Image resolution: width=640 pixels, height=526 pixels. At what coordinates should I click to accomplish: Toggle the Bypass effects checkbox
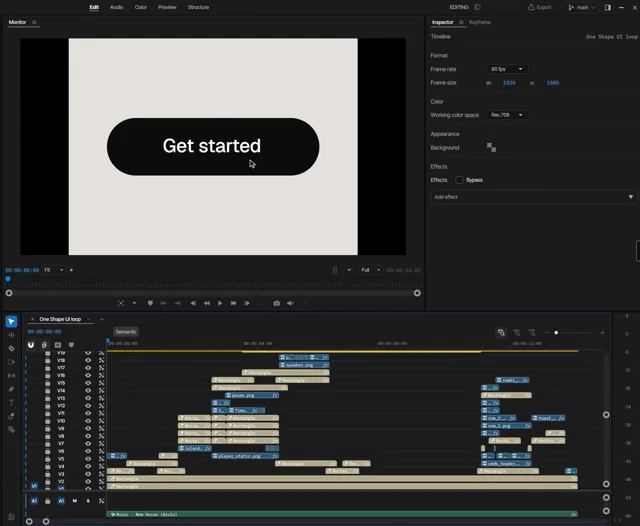(x=459, y=180)
